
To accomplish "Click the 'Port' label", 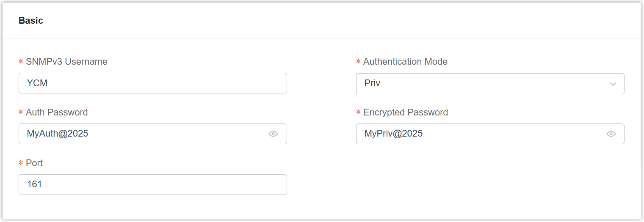I will click(x=34, y=163).
